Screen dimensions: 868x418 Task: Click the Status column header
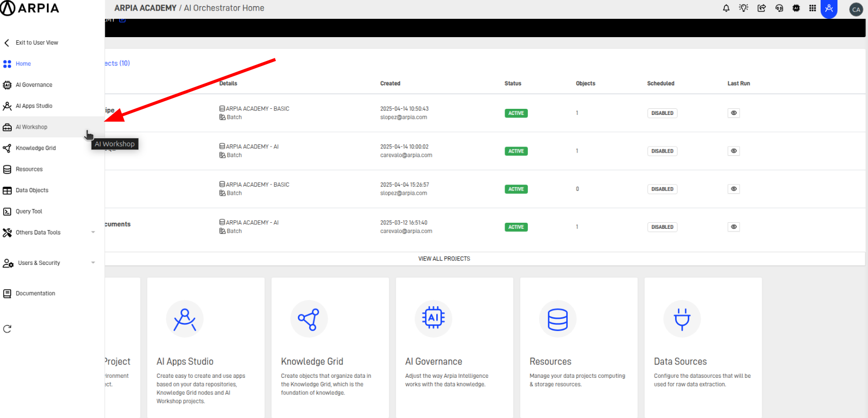coord(513,83)
